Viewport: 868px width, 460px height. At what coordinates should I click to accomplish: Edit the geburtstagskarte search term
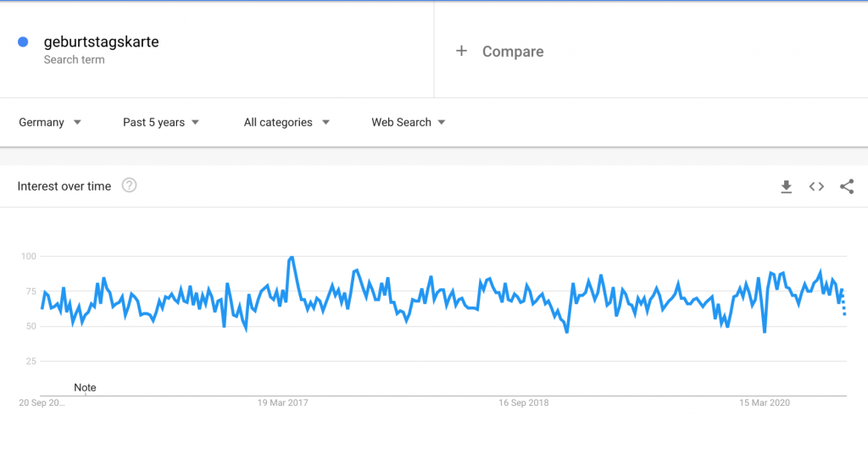point(102,42)
